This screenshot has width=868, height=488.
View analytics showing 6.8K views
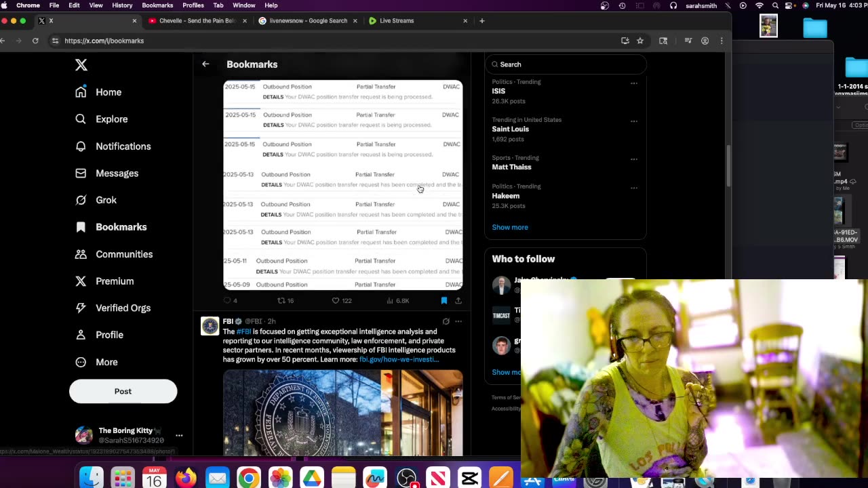(398, 300)
